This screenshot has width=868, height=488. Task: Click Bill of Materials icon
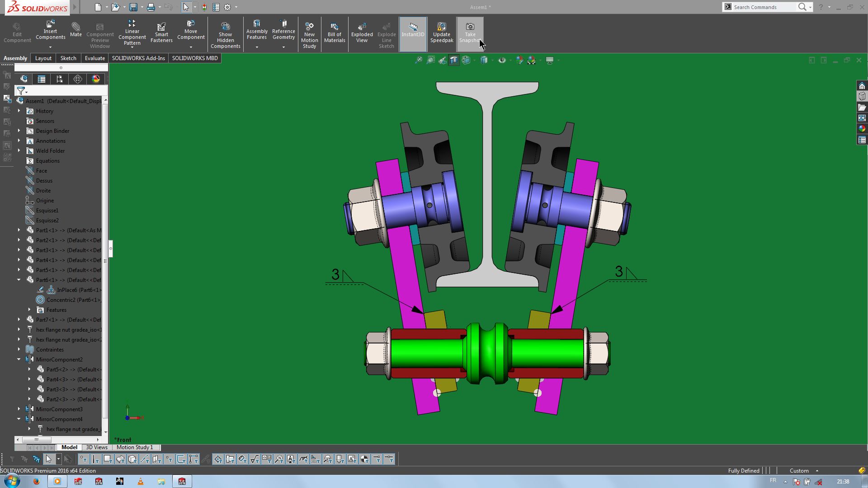click(x=335, y=33)
